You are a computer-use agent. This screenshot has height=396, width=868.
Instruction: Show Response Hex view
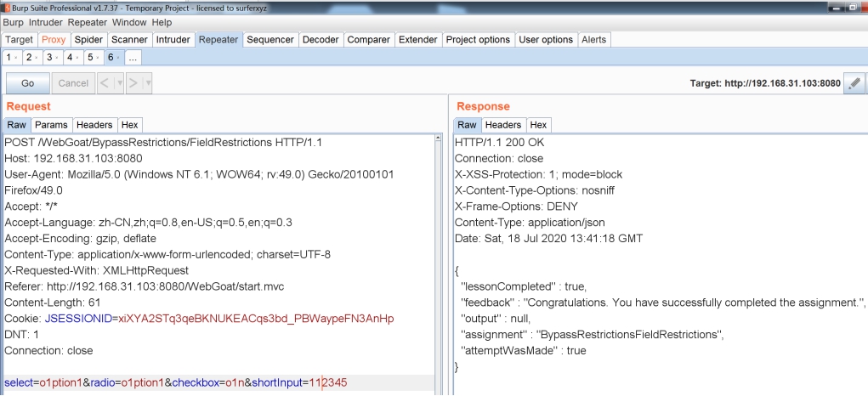coord(539,125)
